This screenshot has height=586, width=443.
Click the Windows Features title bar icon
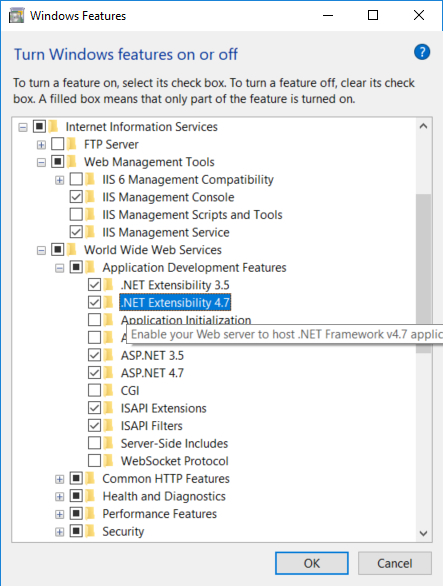tap(16, 16)
